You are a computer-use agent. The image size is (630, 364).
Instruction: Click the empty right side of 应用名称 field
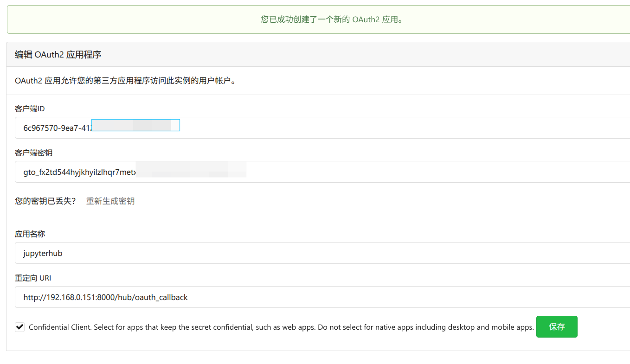[x=418, y=253]
